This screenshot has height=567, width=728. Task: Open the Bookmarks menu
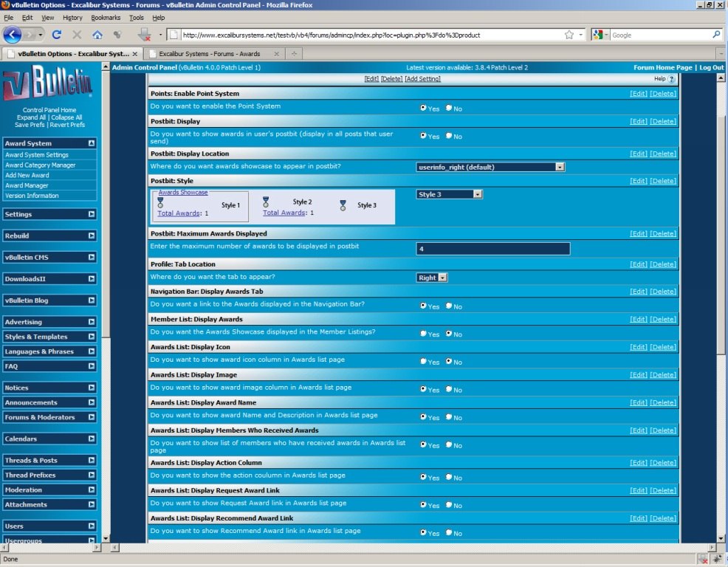106,18
